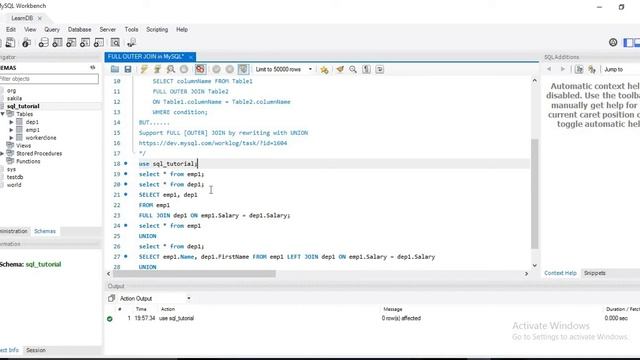The height and width of the screenshot is (360, 640).
Task: Select the world schema
Action: pos(14,185)
